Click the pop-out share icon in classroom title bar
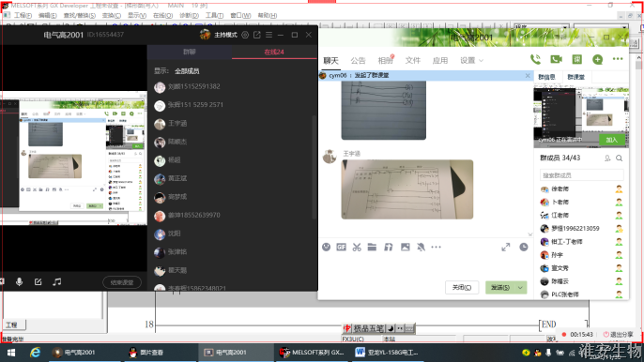This screenshot has width=644, height=362. (257, 35)
